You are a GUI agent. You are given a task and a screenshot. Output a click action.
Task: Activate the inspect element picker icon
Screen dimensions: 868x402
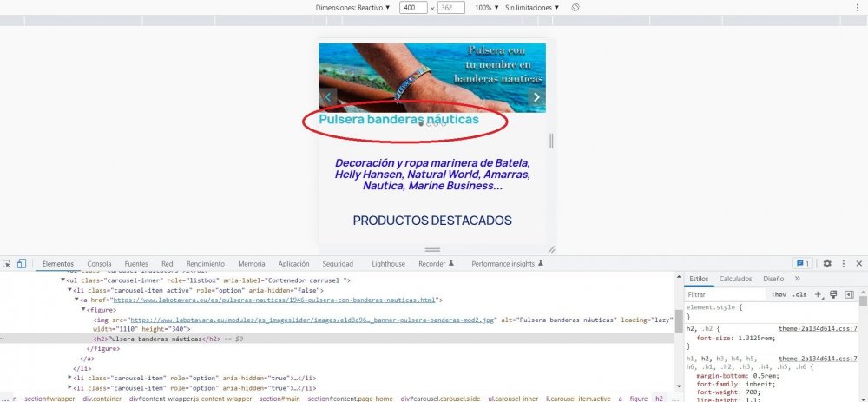click(x=7, y=264)
